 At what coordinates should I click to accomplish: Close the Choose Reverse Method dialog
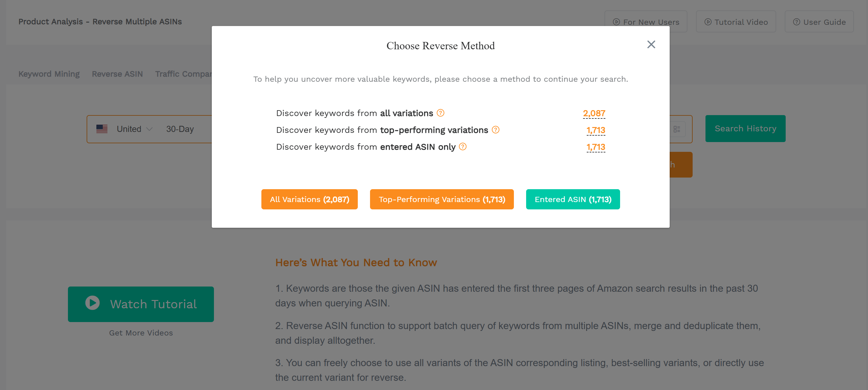[651, 44]
